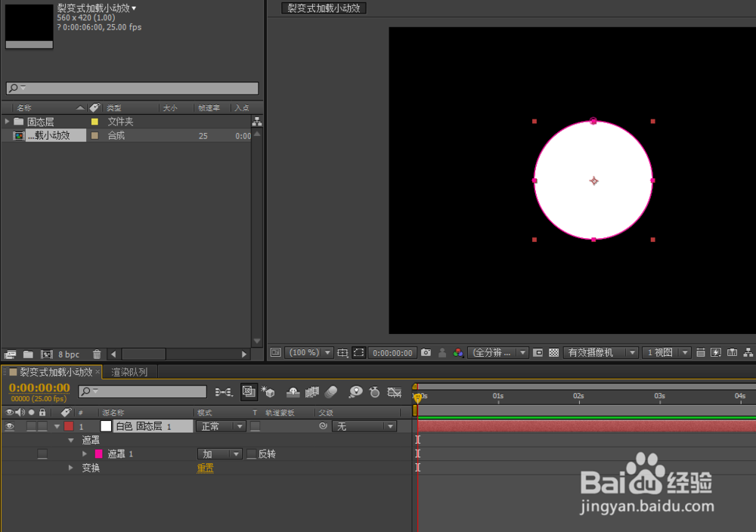Open project flowchart icon above scrollbar
756x532 pixels.
258,122
